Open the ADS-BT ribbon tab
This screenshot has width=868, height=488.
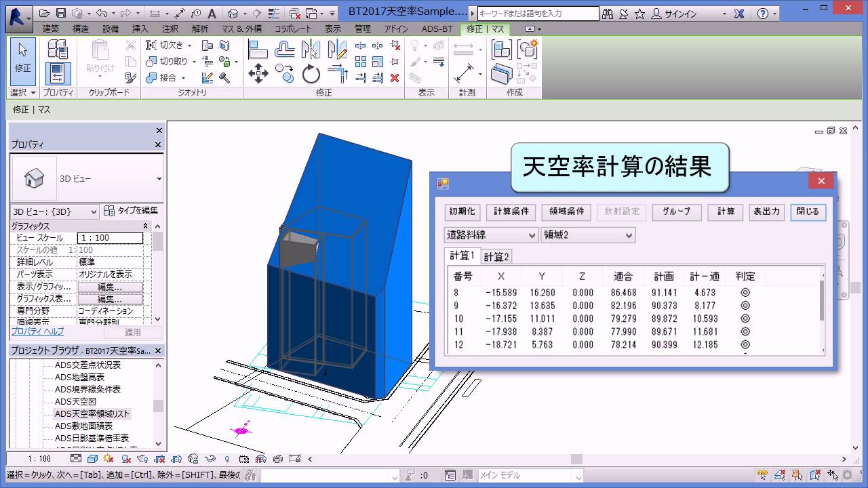[x=437, y=29]
